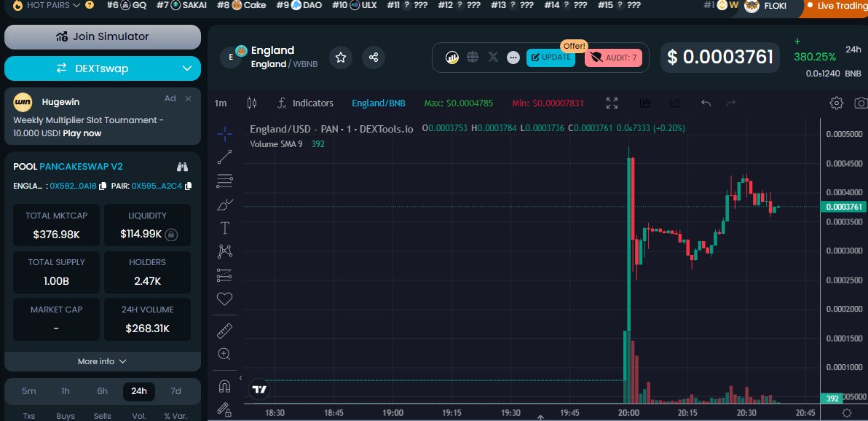Show more social links ellipsis

tap(513, 57)
